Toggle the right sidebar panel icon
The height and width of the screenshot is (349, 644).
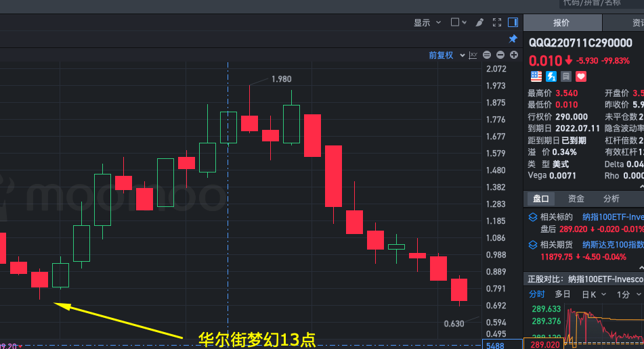tap(513, 22)
